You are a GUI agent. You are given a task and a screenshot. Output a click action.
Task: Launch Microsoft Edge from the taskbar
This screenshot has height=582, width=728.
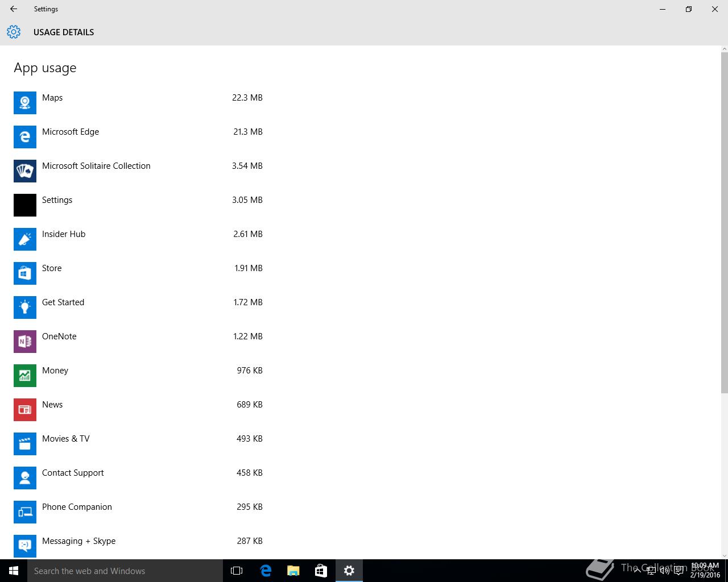coord(266,571)
